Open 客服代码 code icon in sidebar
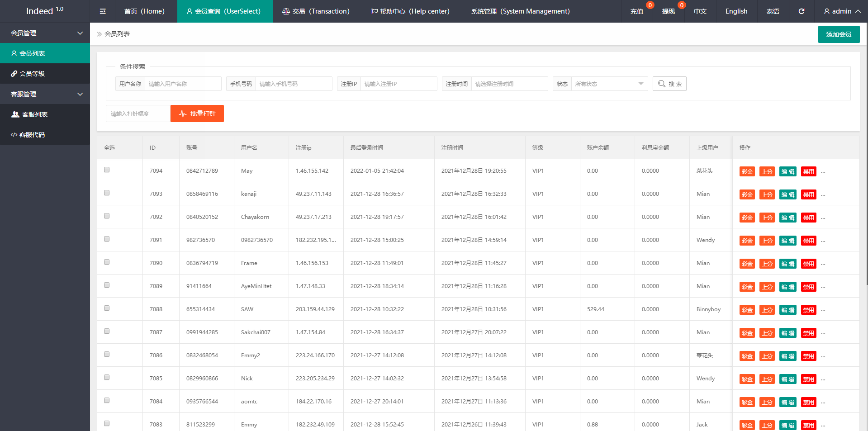This screenshot has height=431, width=868. (14, 135)
